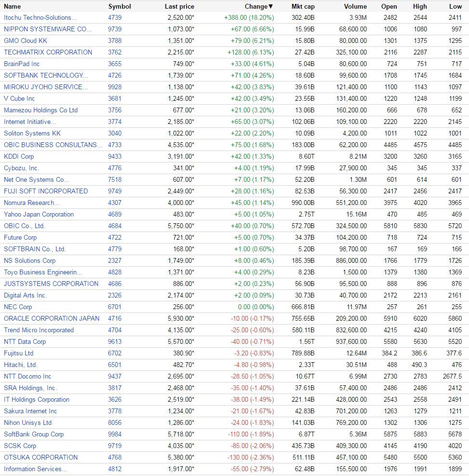Open Mamezou Holdings Co Ltd link
Viewport: 469px width, 476px height.
pos(40,110)
